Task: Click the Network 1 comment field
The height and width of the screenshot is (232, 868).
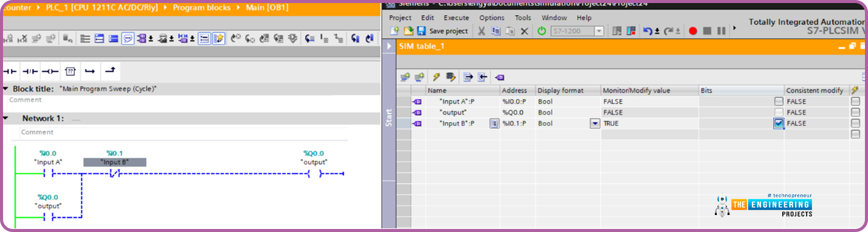Action: 199,132
